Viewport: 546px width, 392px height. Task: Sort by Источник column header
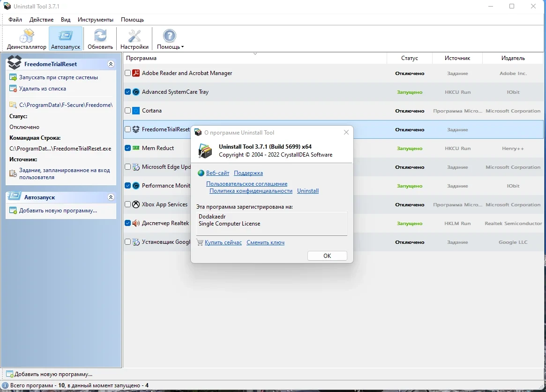(x=457, y=58)
